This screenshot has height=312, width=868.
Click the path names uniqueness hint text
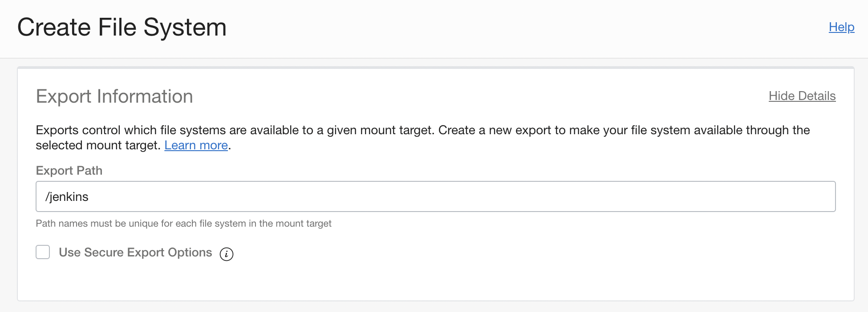[x=183, y=224]
